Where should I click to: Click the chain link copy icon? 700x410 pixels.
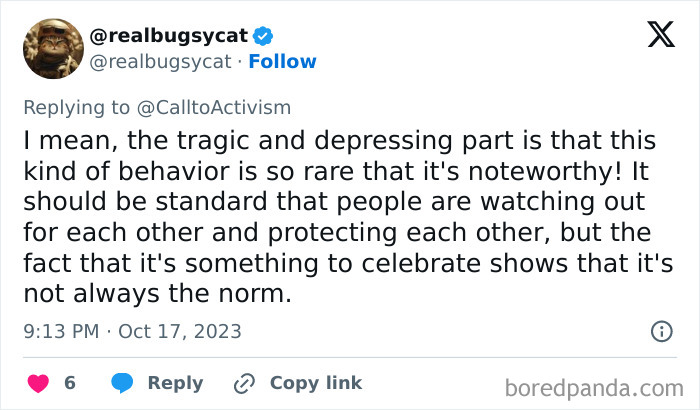point(245,383)
